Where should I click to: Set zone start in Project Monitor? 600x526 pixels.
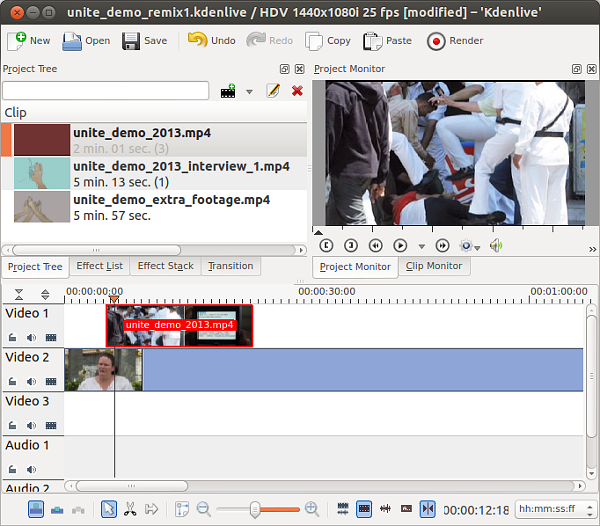(x=326, y=245)
